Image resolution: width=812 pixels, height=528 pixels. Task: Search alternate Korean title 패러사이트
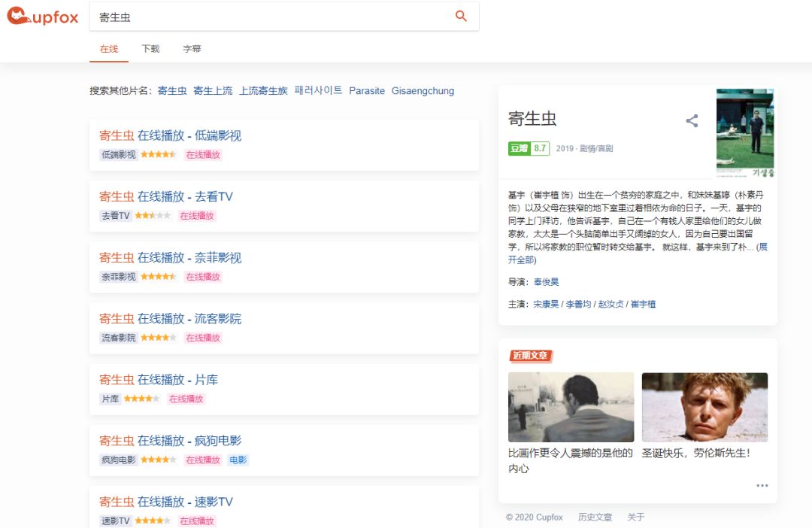(x=318, y=91)
